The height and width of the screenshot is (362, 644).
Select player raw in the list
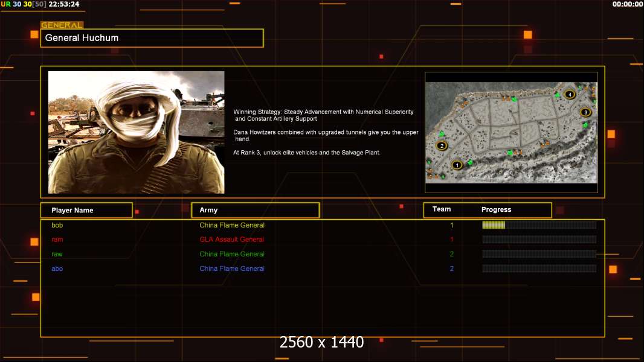coord(57,254)
